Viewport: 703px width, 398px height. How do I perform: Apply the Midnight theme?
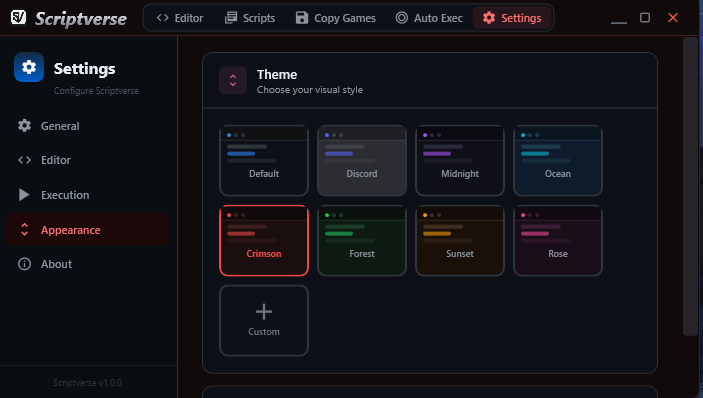tap(460, 160)
